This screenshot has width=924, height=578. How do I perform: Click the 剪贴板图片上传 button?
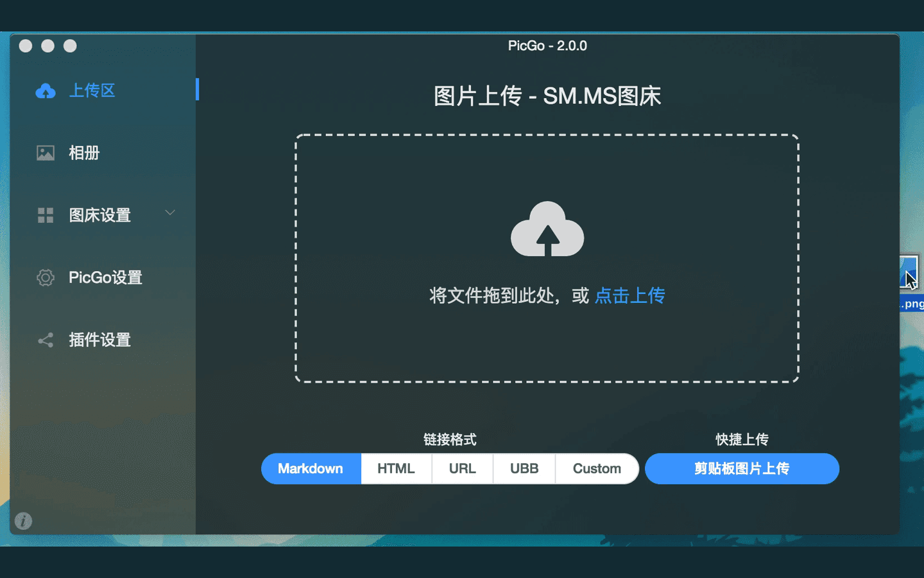pos(742,469)
